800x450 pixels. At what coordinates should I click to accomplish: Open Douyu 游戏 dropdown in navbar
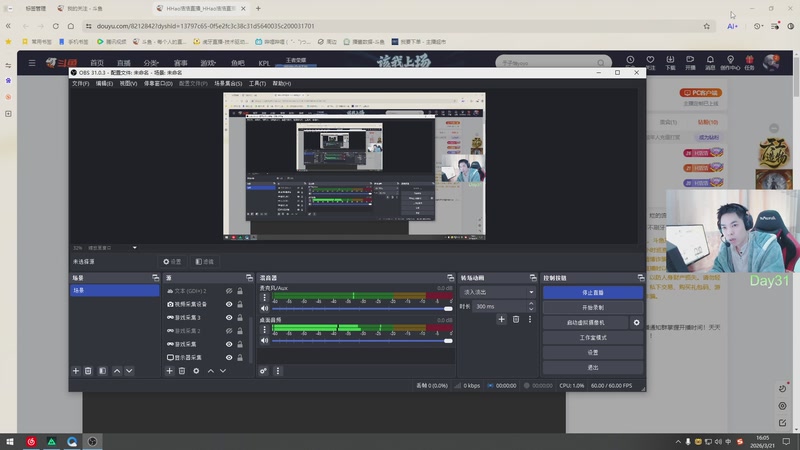click(x=208, y=63)
